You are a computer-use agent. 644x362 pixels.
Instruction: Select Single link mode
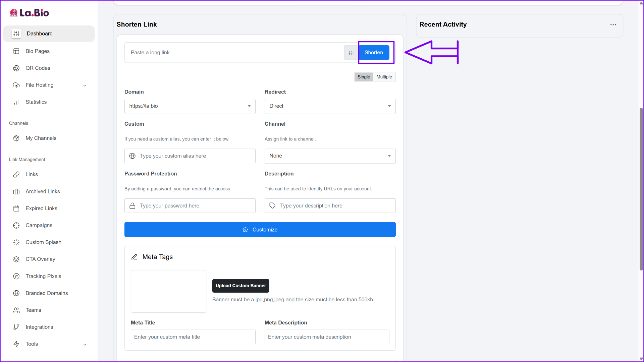(364, 77)
